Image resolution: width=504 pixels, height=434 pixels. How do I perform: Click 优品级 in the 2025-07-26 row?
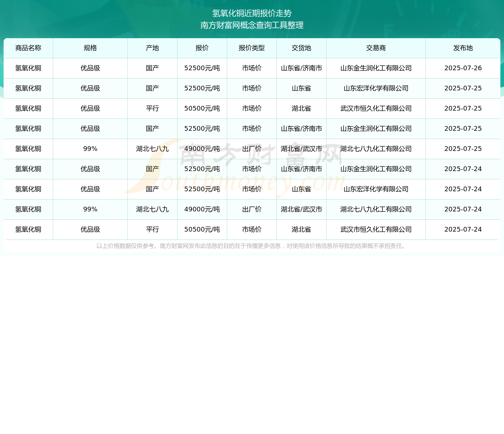click(90, 68)
